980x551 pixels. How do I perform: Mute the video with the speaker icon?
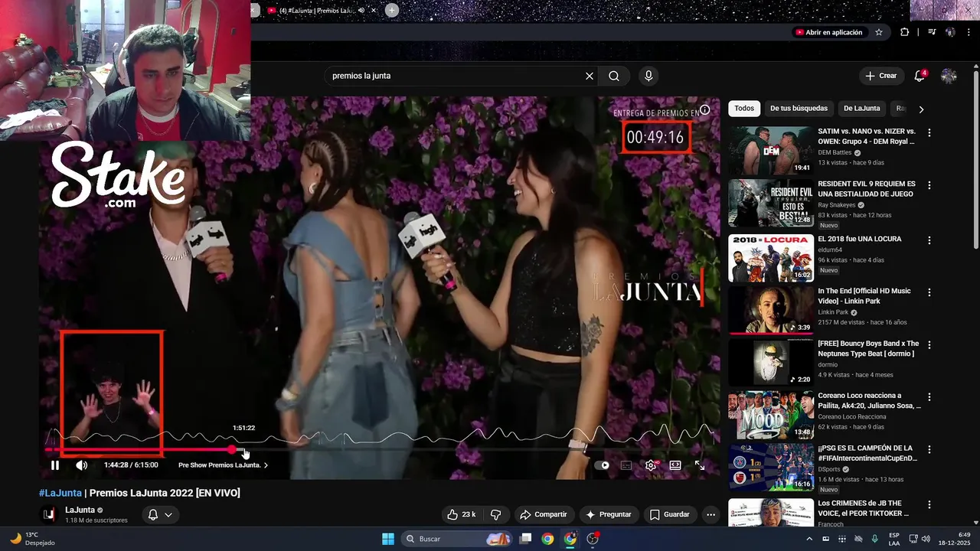click(82, 465)
